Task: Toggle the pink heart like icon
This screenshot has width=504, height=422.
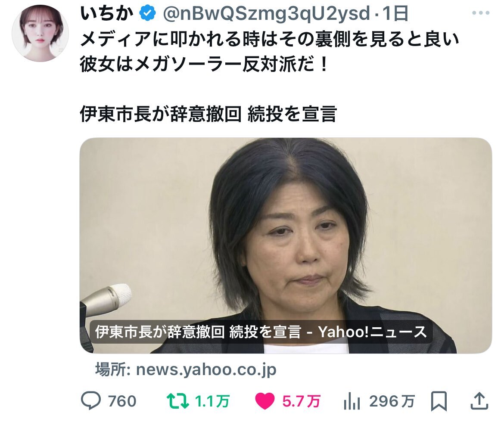Action: click(x=264, y=401)
